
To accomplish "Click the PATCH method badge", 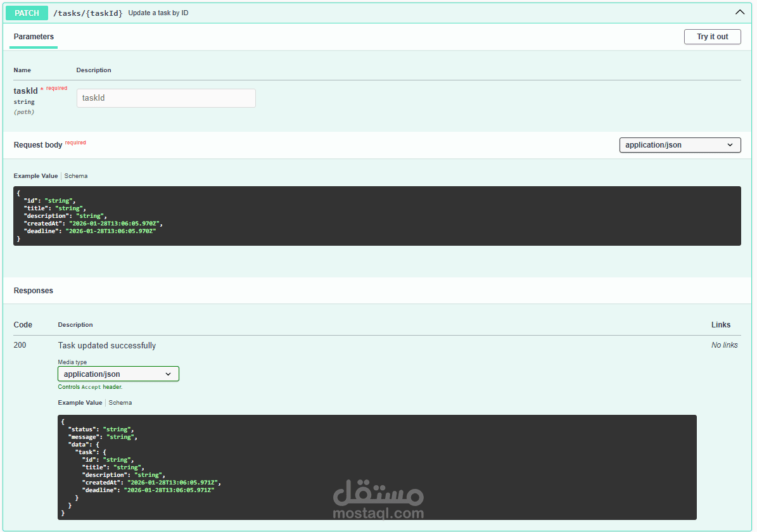I will click(27, 13).
